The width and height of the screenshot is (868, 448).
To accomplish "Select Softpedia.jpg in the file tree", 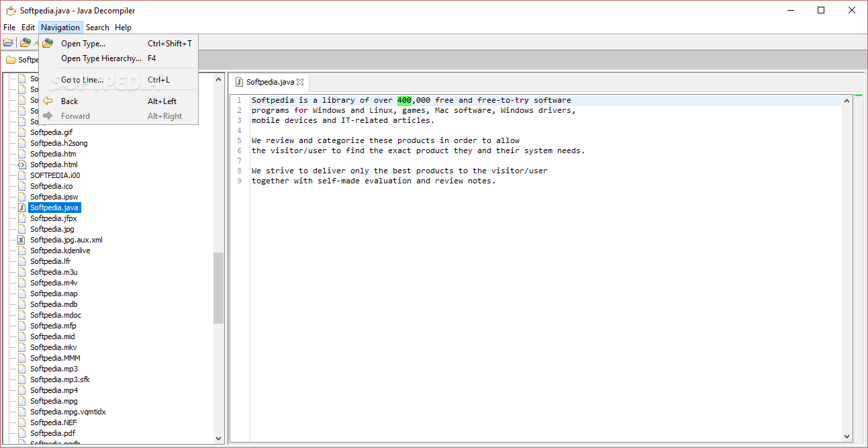I will (x=52, y=229).
